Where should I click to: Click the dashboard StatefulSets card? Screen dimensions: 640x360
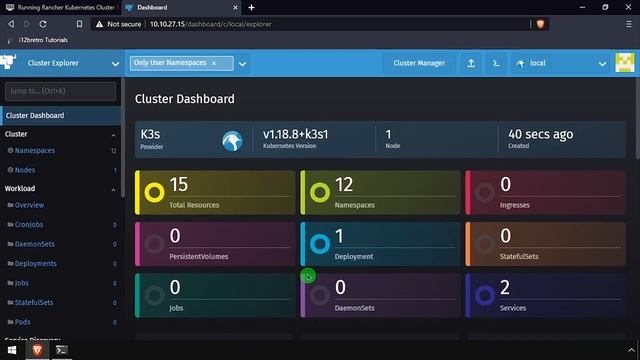[x=546, y=244]
